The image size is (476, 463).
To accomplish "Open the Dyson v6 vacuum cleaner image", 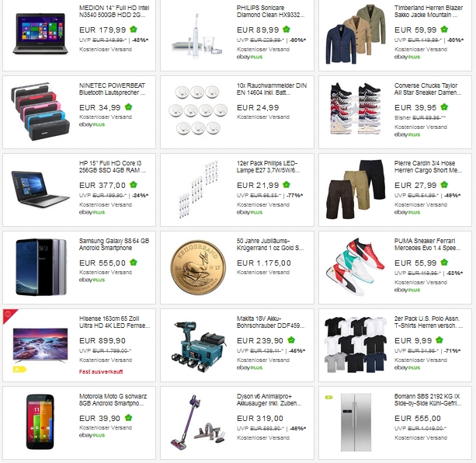I will 198,423.
